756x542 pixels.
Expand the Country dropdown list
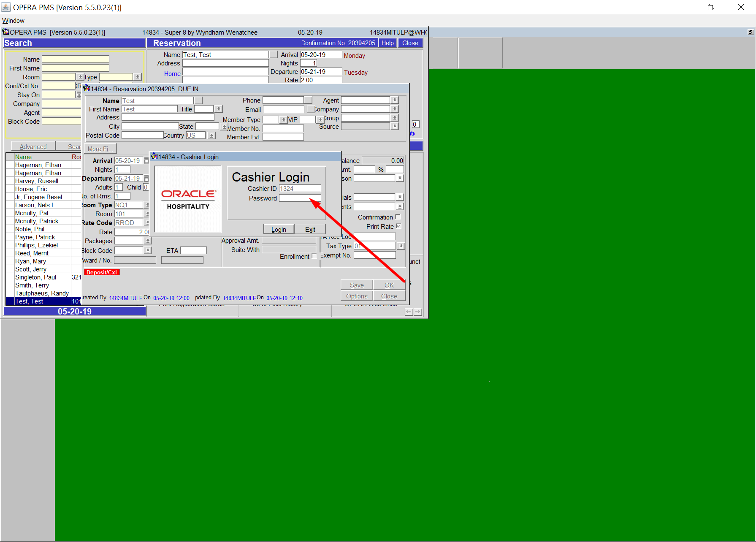[212, 135]
